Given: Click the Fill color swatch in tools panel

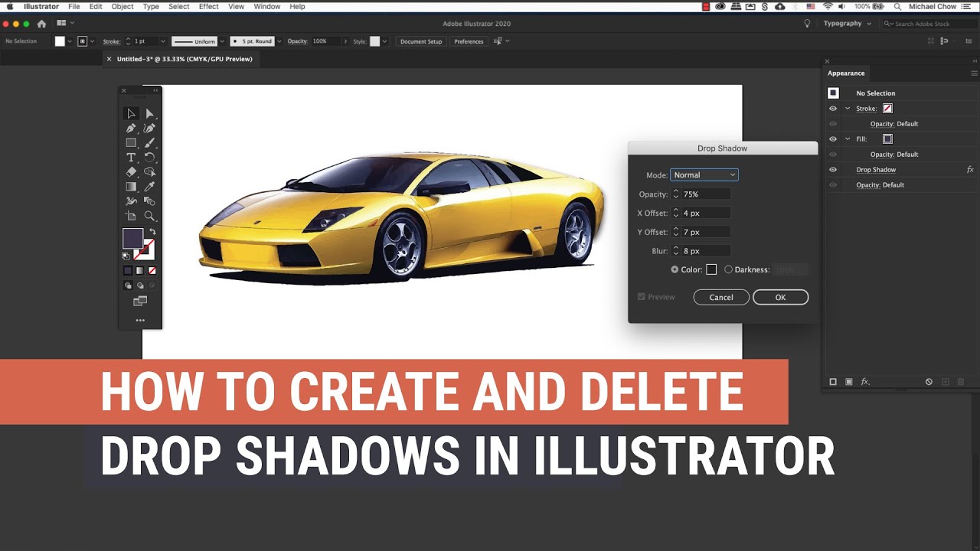Looking at the screenshot, I should coord(133,238).
